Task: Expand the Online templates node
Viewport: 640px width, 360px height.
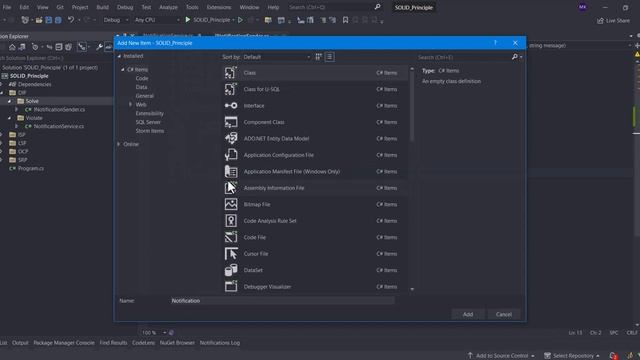Action: (119, 144)
